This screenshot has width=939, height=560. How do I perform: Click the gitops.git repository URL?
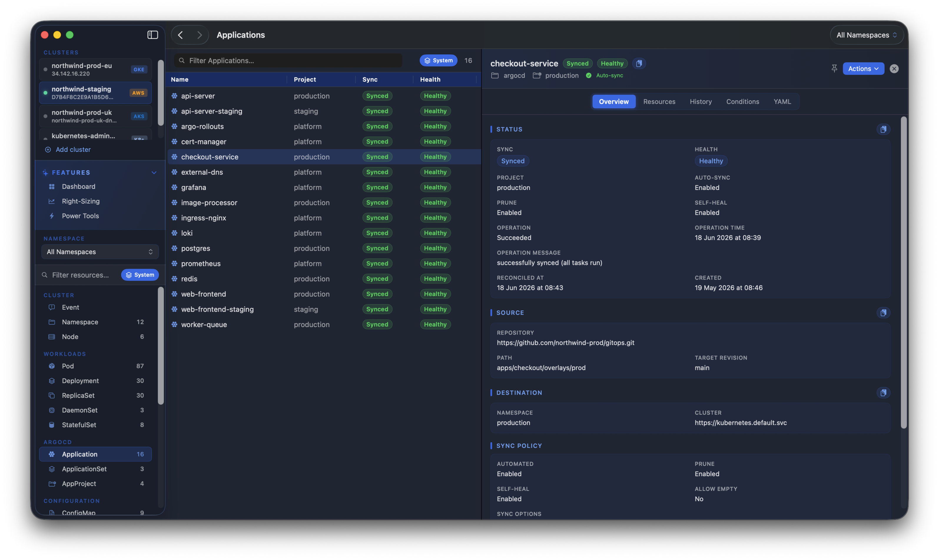click(565, 343)
